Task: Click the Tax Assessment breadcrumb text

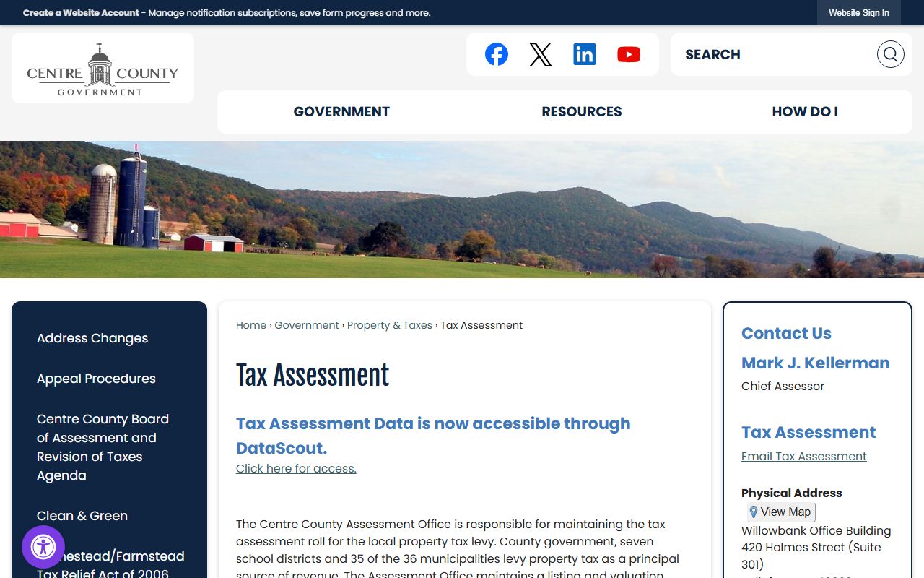Action: 481,325
